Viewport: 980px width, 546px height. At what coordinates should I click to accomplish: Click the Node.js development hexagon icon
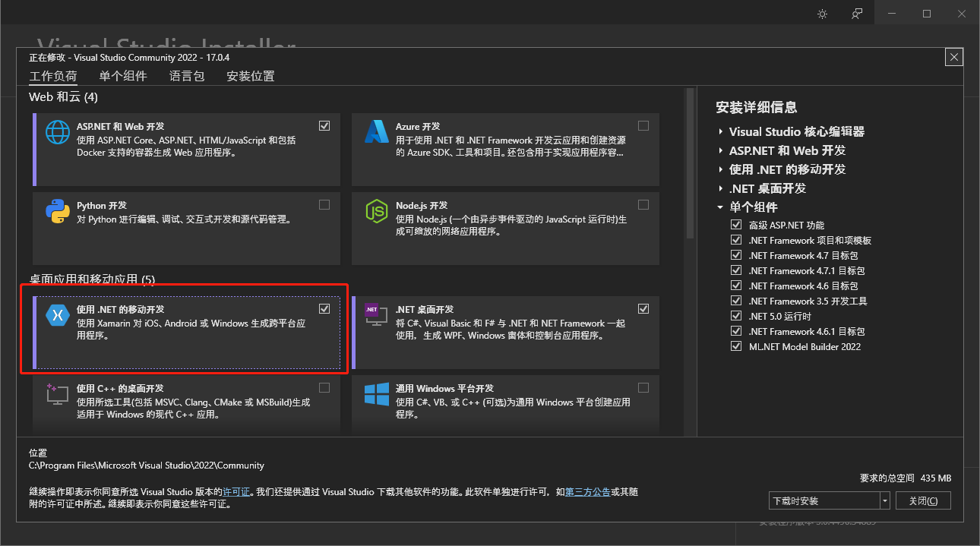[377, 211]
